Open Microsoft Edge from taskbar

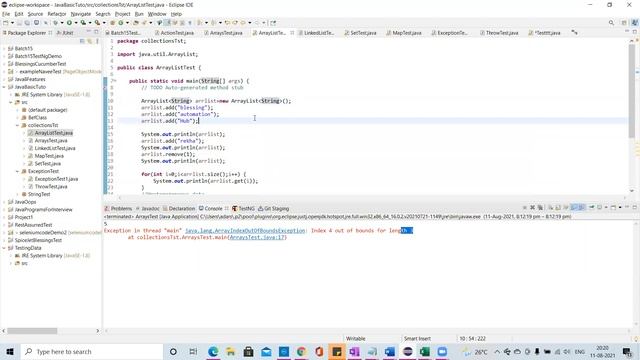213,351
